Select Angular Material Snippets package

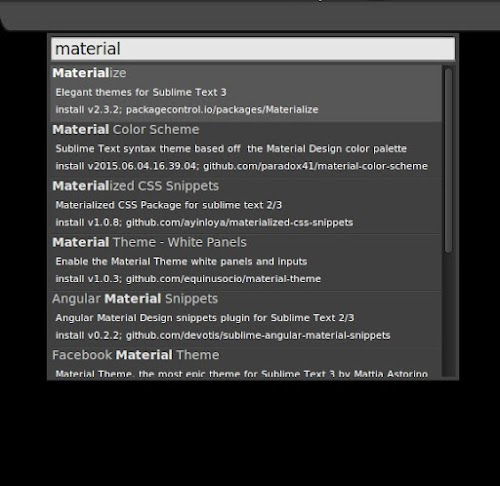point(135,298)
